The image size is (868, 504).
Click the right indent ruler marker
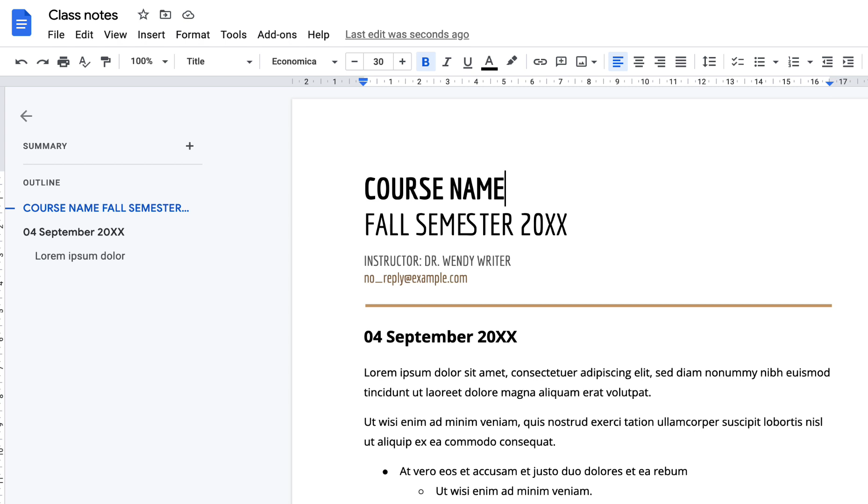point(829,83)
